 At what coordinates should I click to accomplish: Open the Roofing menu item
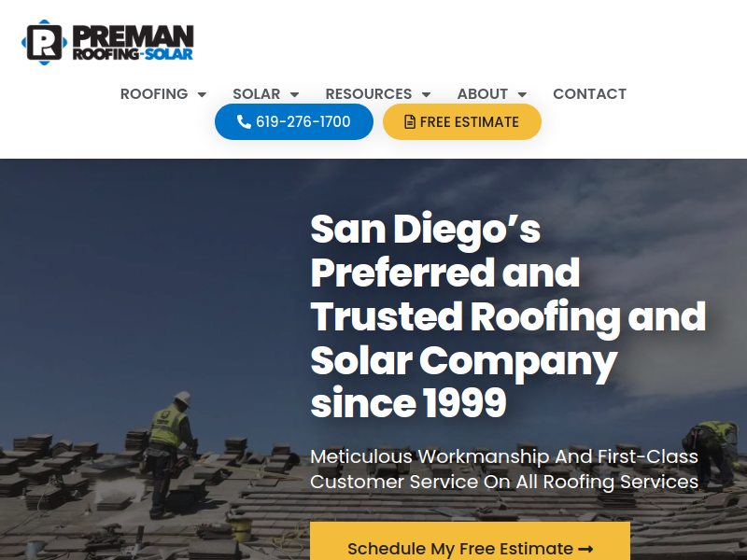pos(154,94)
